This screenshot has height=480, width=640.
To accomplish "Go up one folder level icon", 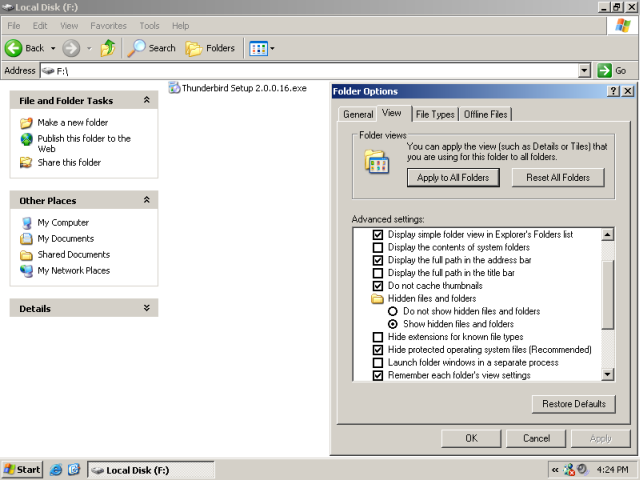I will [x=108, y=48].
